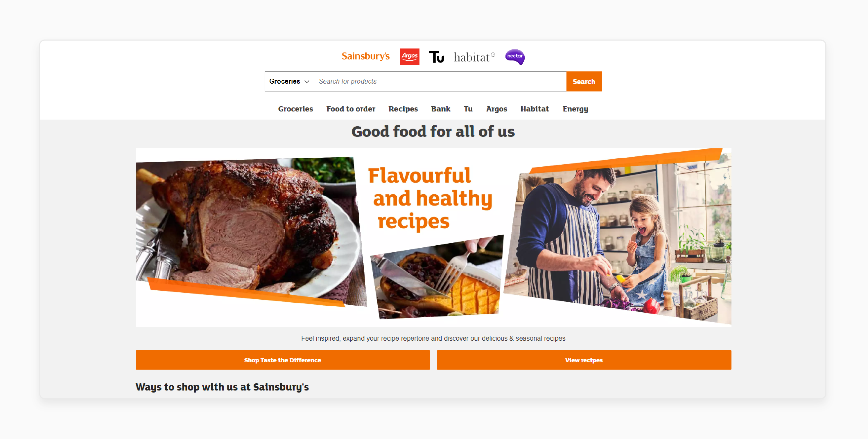This screenshot has width=868, height=439.
Task: Click the pastry dish thumbnail image
Action: pyautogui.click(x=434, y=280)
